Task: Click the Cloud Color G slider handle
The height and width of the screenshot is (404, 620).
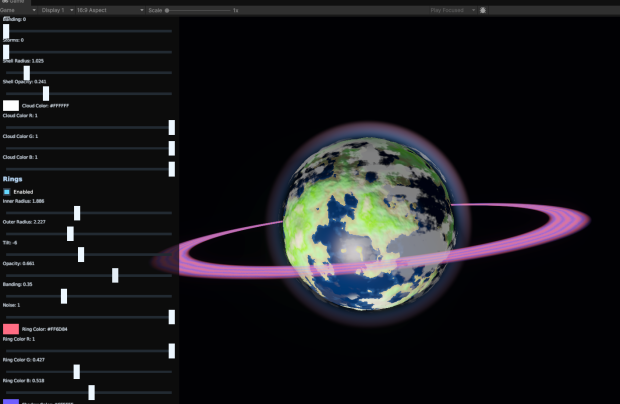Action: coord(172,148)
